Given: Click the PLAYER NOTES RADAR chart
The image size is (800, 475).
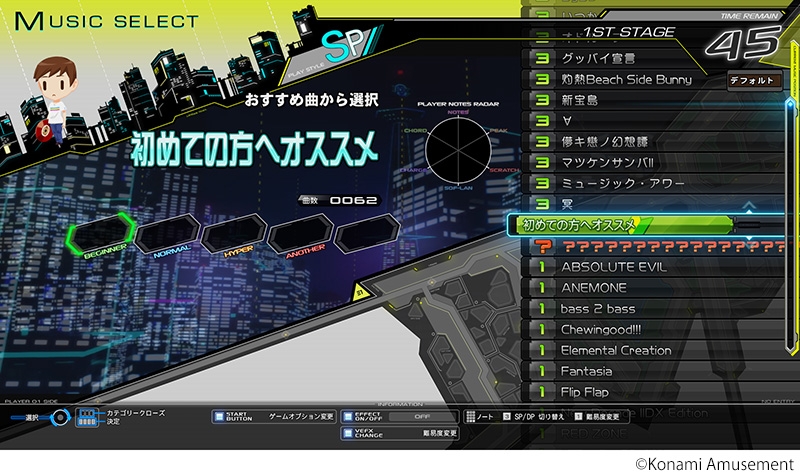Looking at the screenshot, I should [458, 149].
